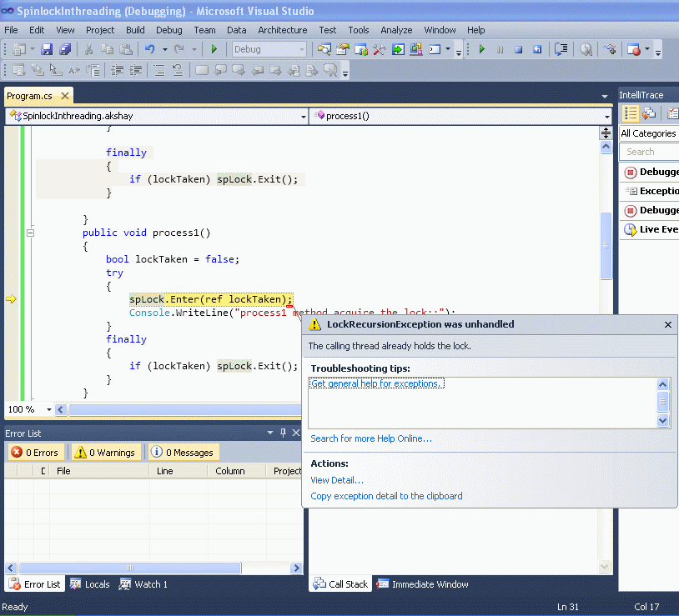Toggle the 0 Warnings filter
The width and height of the screenshot is (679, 616).
tap(105, 451)
